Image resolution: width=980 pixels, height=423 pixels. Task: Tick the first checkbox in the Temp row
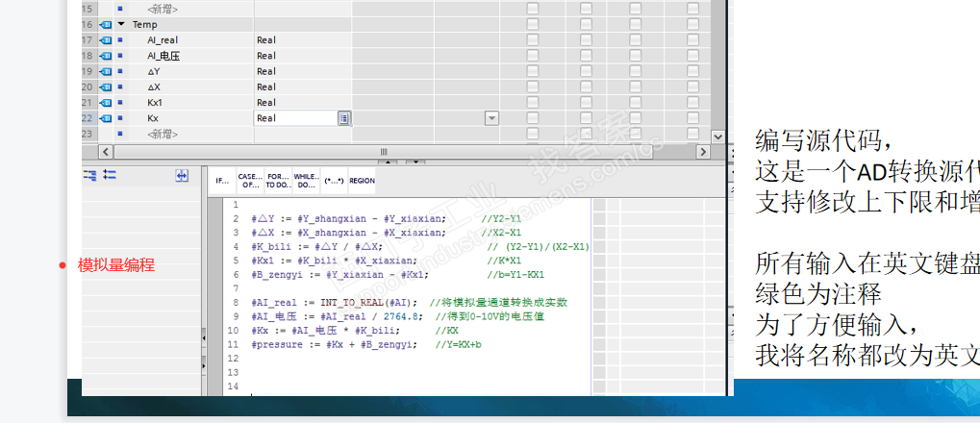pos(532,24)
